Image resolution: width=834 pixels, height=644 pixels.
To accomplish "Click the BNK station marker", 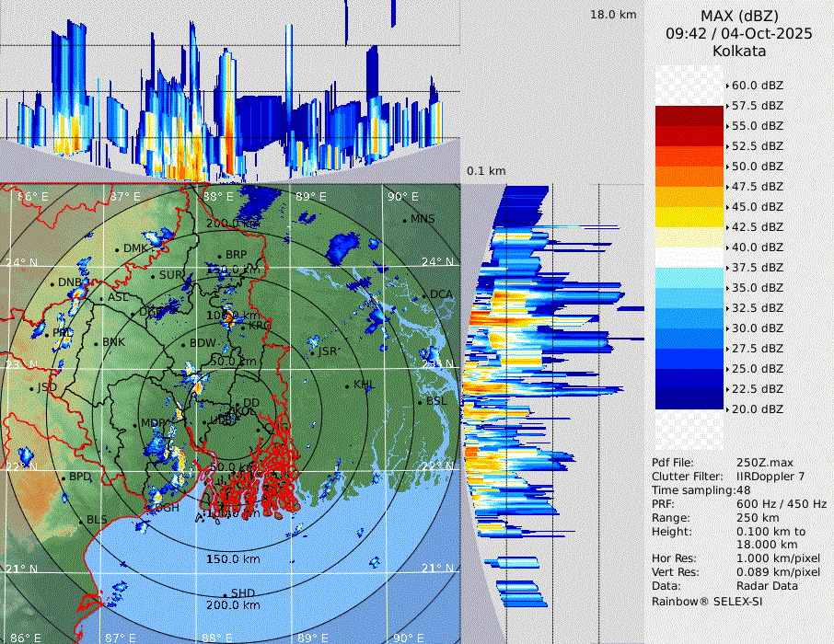I will click(96, 343).
